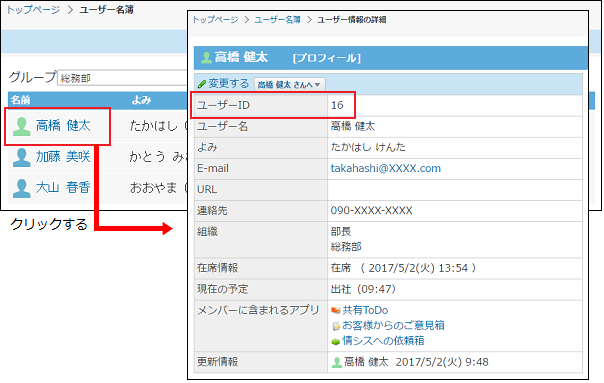Image resolution: width=604 pixels, height=383 pixels.
Task: Click the 変更する link
Action: pyautogui.click(x=229, y=84)
